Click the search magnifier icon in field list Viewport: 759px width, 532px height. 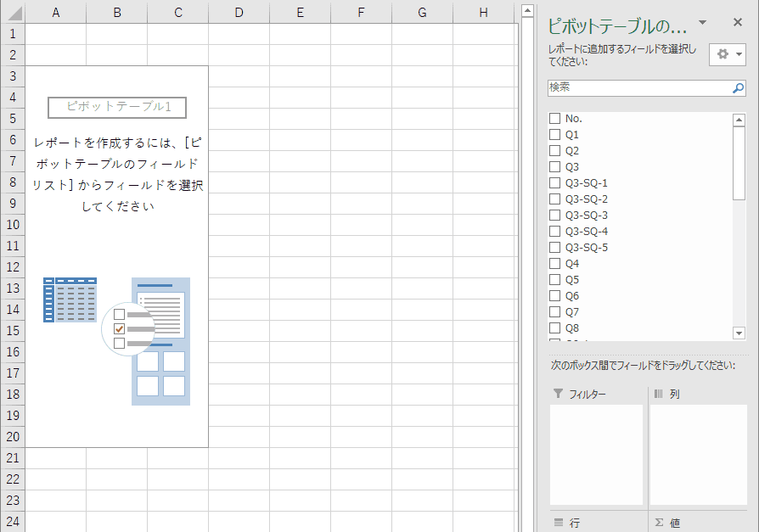tap(738, 87)
